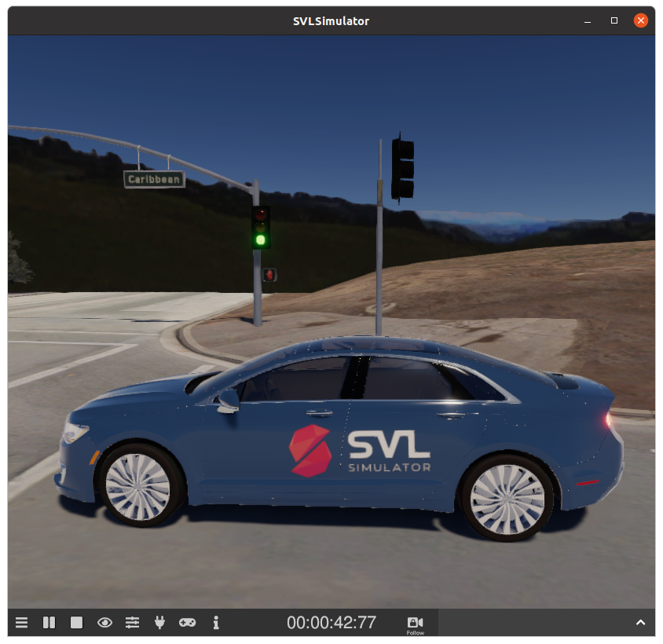Image resolution: width=663 pixels, height=644 pixels.
Task: Click the simulation timer 00:00:42:77
Action: pyautogui.click(x=331, y=623)
